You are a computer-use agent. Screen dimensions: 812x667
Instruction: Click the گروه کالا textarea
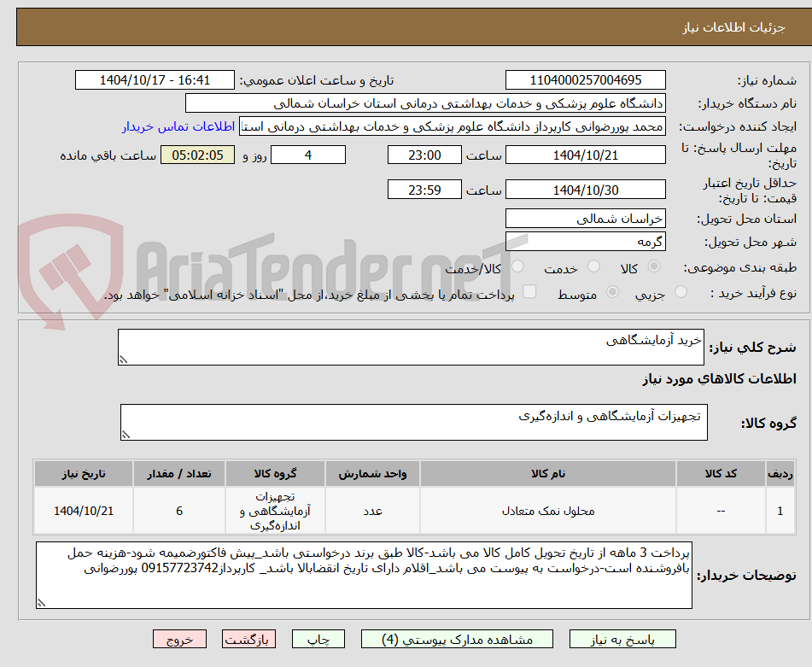click(x=414, y=423)
